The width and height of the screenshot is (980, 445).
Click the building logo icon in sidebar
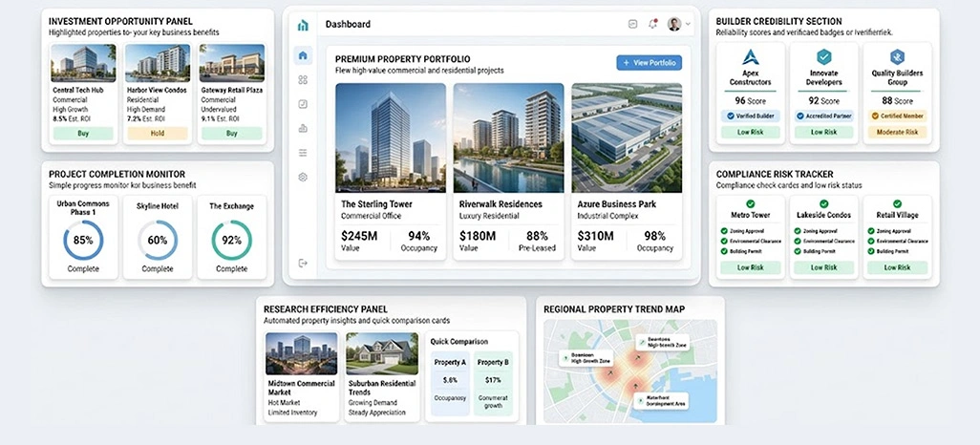click(303, 25)
